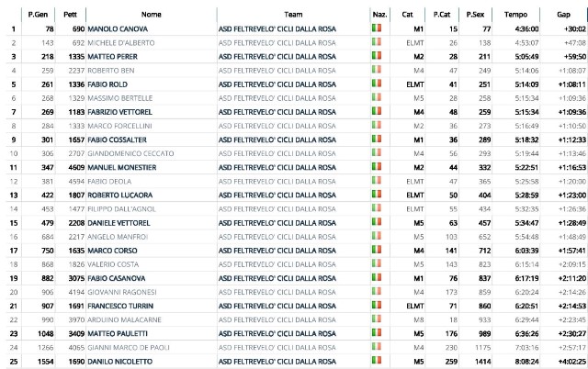This screenshot has width=588, height=369.
Task: Sort by the P.Gen column header
Action: (x=38, y=15)
